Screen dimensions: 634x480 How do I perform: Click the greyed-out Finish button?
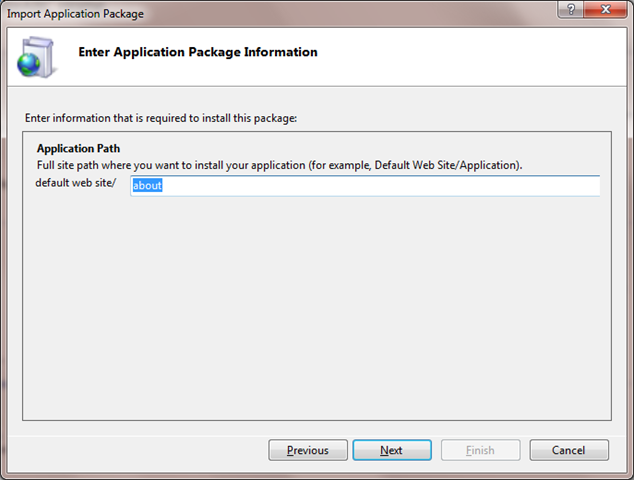click(480, 450)
